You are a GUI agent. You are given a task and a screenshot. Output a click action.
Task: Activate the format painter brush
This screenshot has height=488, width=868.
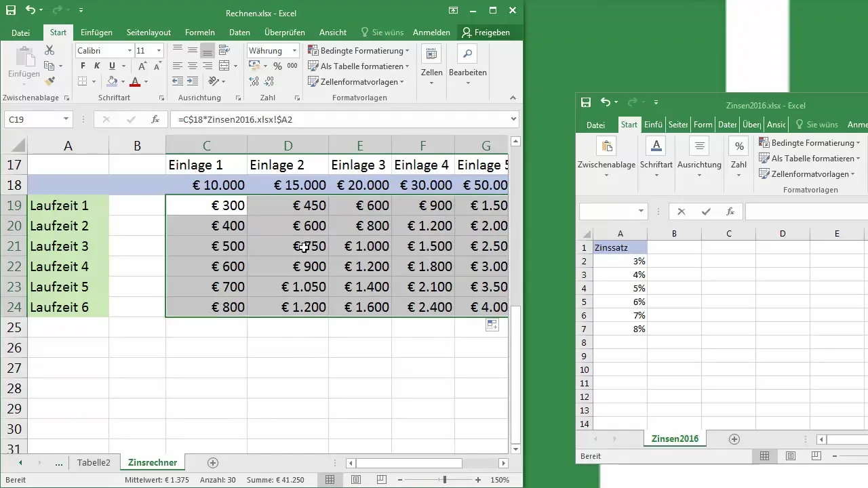click(x=50, y=81)
